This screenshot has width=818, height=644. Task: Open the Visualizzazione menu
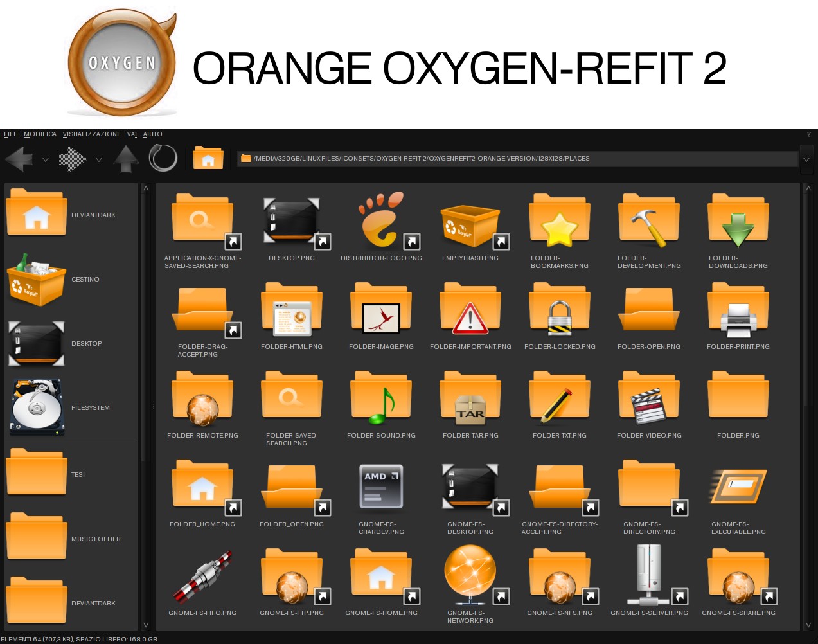92,134
